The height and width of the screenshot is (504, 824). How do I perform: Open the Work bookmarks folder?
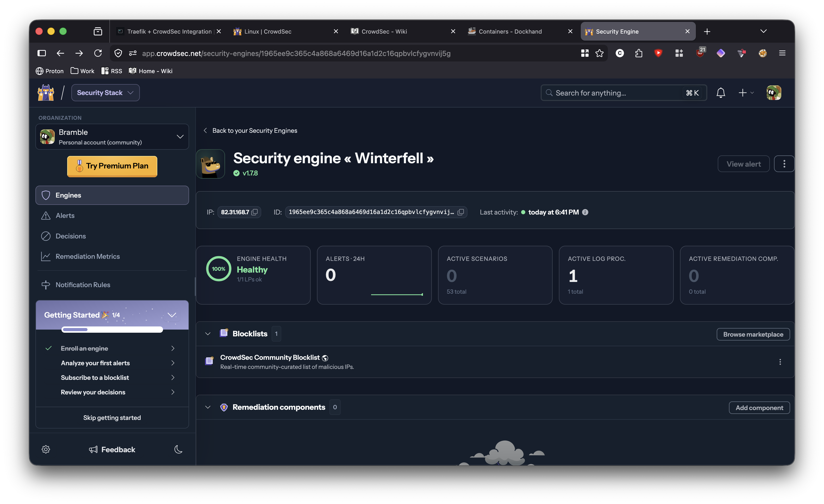click(x=82, y=71)
